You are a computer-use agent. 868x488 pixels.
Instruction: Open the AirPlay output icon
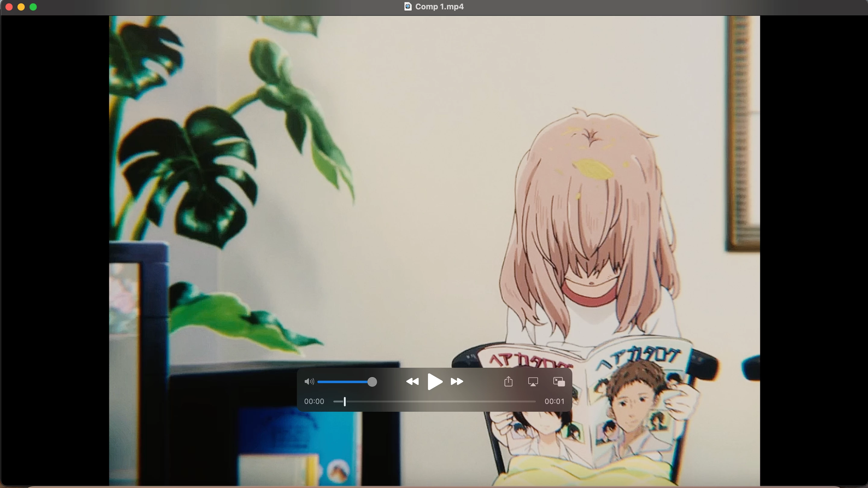click(x=533, y=382)
